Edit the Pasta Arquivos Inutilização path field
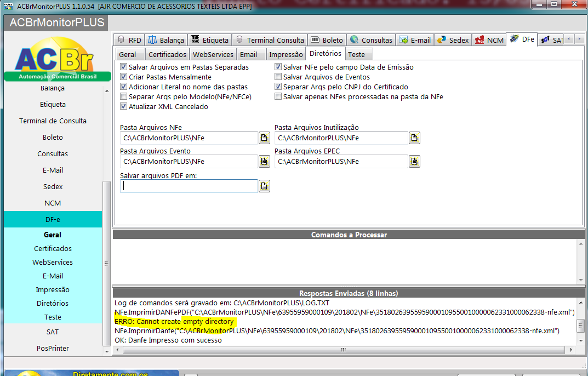The height and width of the screenshot is (376, 588). [341, 138]
